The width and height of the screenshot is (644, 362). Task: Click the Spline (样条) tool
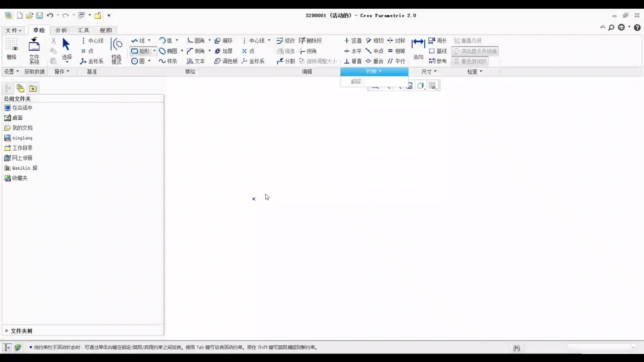pos(168,61)
